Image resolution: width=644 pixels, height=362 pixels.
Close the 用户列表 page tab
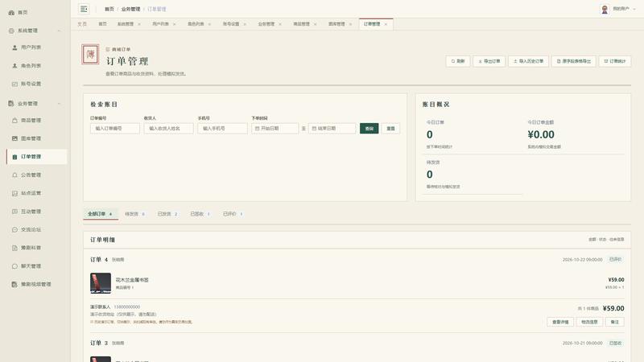(x=175, y=25)
